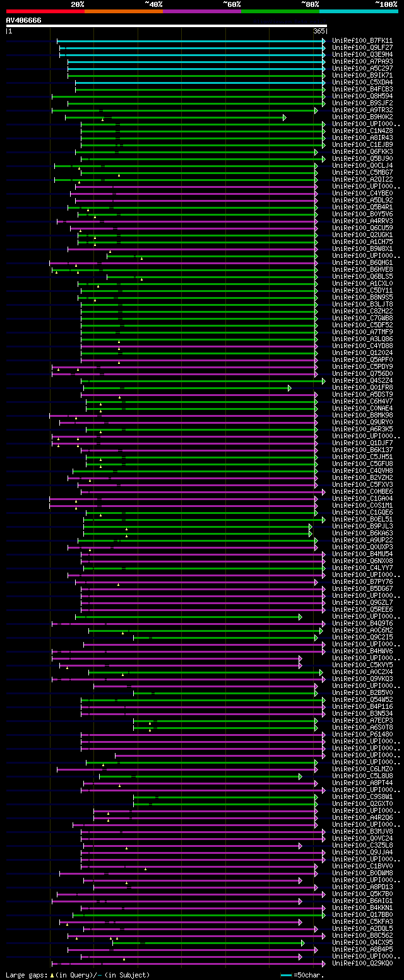Select the UniRef100_A7ECP3 label

pos(362,720)
